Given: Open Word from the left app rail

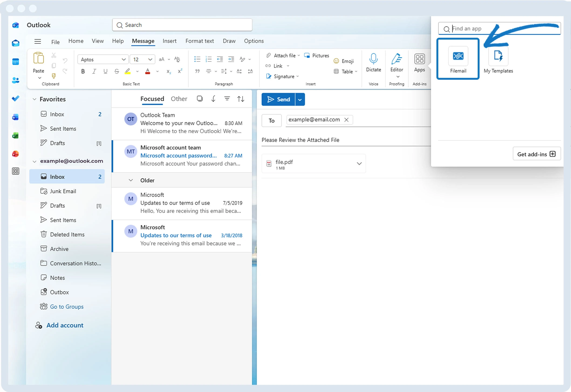Looking at the screenshot, I should click(x=16, y=117).
